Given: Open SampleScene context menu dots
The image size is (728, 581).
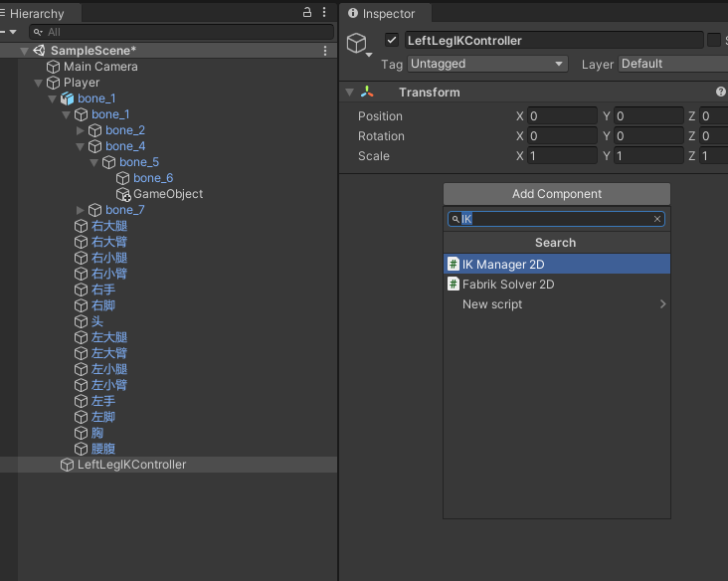Looking at the screenshot, I should coord(325,51).
